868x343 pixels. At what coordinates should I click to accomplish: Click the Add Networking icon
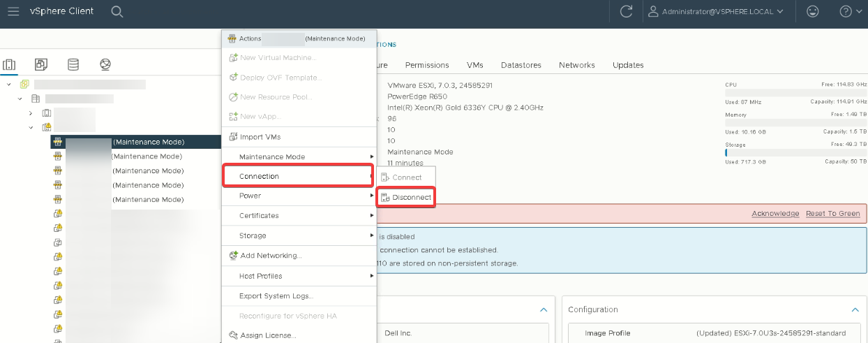point(233,256)
